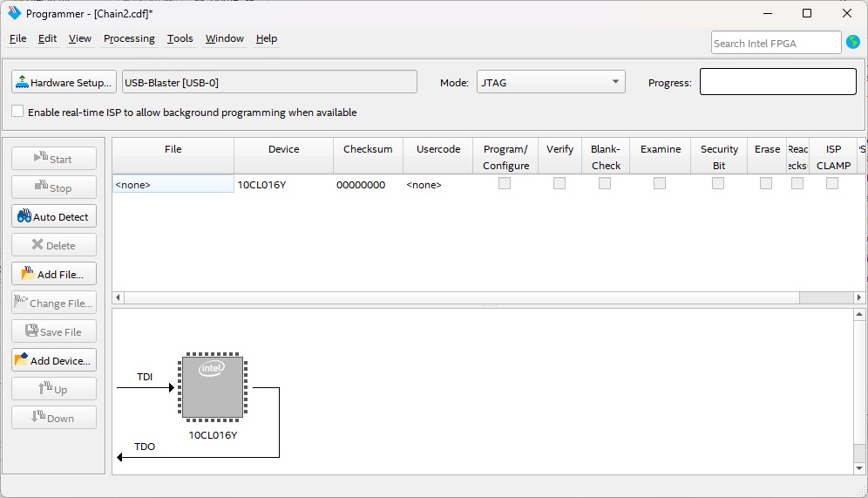Click the TDO label in diagram
868x498 pixels.
[145, 446]
